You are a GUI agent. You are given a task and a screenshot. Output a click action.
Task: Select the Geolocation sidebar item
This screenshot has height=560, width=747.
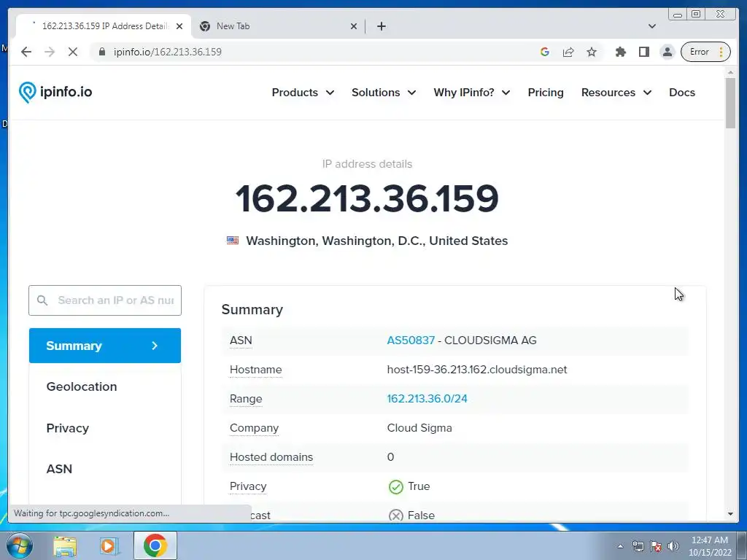click(82, 386)
